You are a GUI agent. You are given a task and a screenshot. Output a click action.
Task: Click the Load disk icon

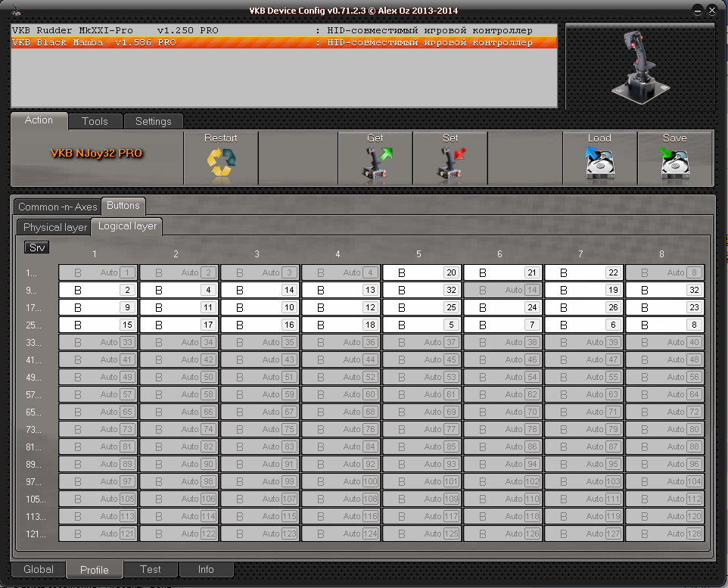click(x=599, y=163)
